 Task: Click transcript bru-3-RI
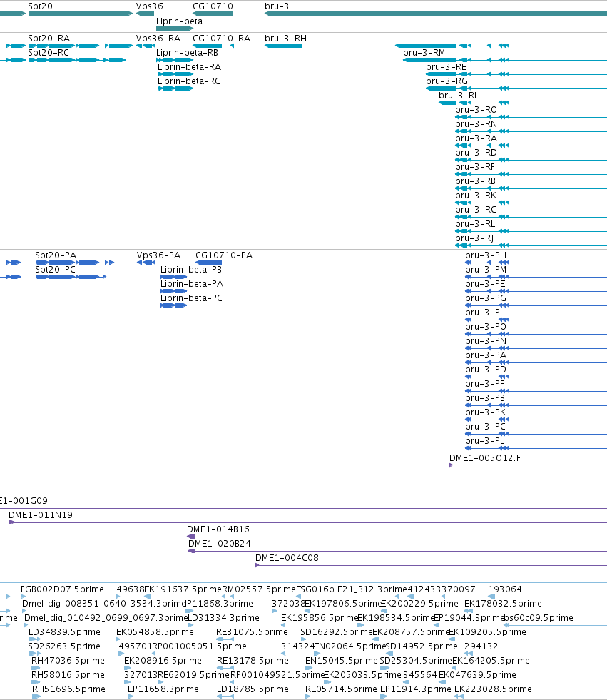click(x=457, y=96)
